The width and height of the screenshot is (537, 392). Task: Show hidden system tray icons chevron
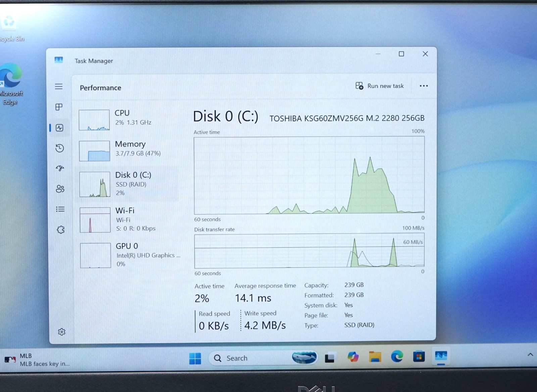tap(530, 354)
